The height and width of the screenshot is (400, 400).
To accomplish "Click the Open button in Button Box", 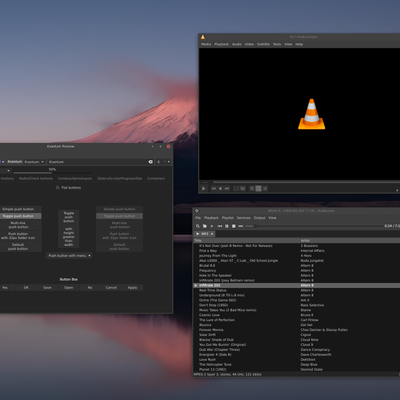I will point(69,287).
